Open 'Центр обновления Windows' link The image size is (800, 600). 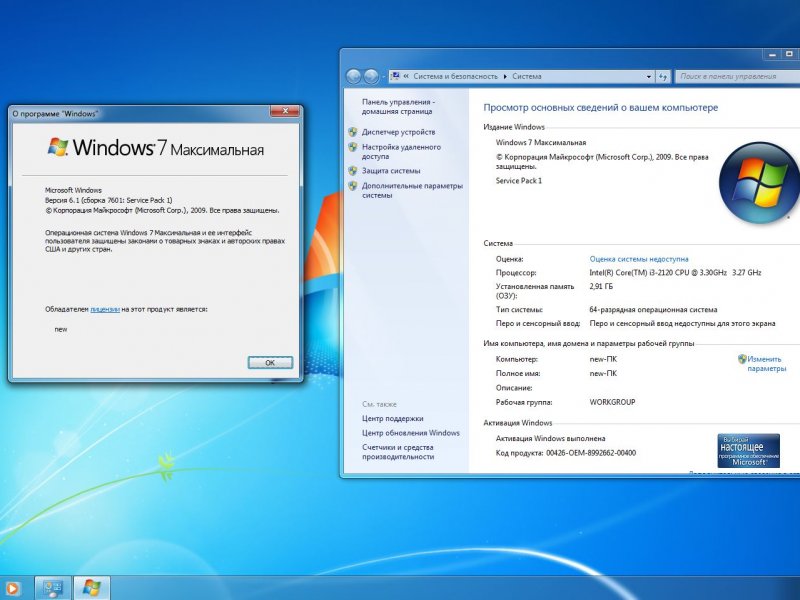pos(411,433)
